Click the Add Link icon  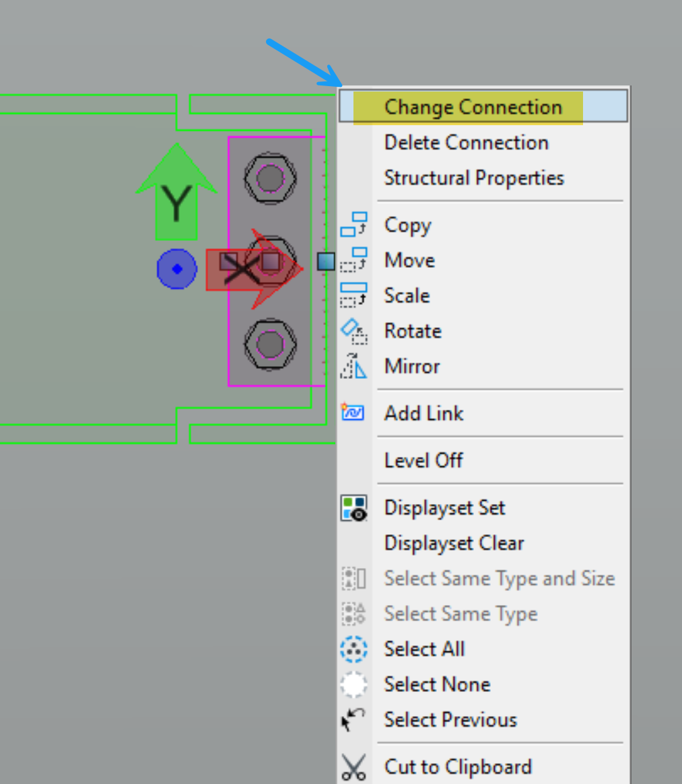click(353, 412)
